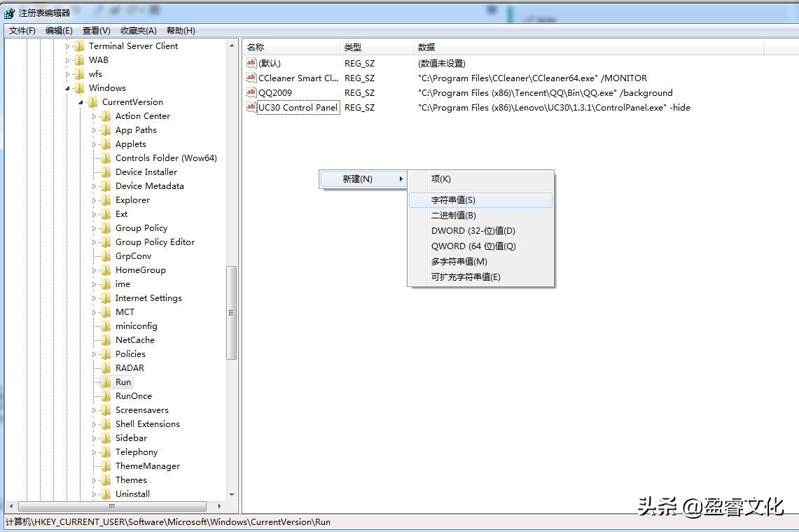Click the CCleaner Smart Cl value icon
The image size is (799, 532).
(251, 78)
